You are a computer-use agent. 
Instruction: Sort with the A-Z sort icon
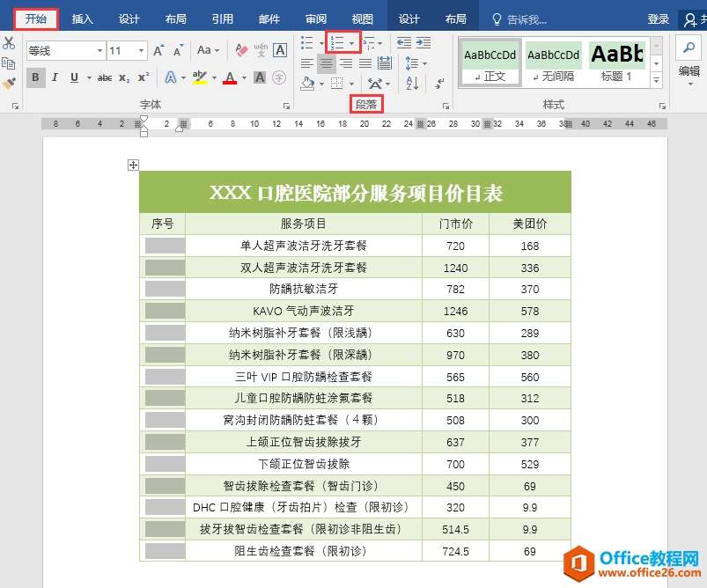pos(412,84)
